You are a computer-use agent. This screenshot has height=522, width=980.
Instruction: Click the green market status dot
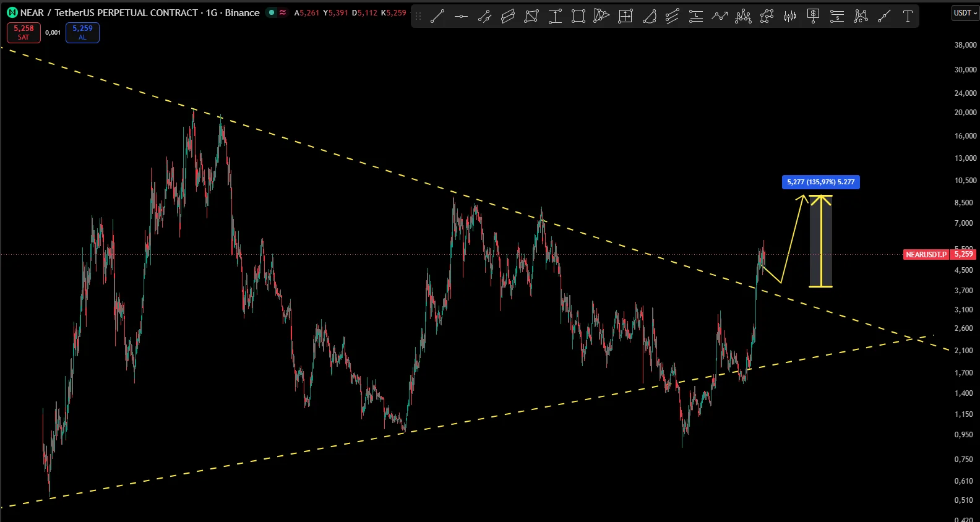[271, 12]
